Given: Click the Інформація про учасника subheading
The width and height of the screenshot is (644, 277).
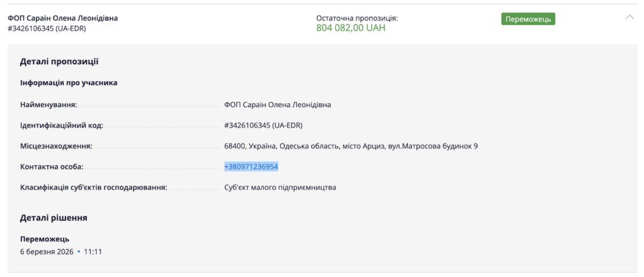Looking at the screenshot, I should (69, 82).
